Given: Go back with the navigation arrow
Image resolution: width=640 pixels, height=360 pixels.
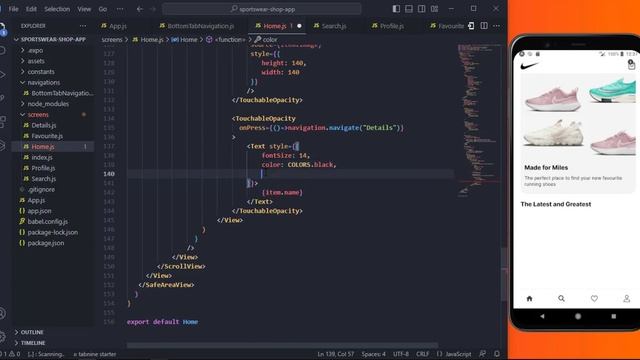Looking at the screenshot, I should [x=140, y=9].
